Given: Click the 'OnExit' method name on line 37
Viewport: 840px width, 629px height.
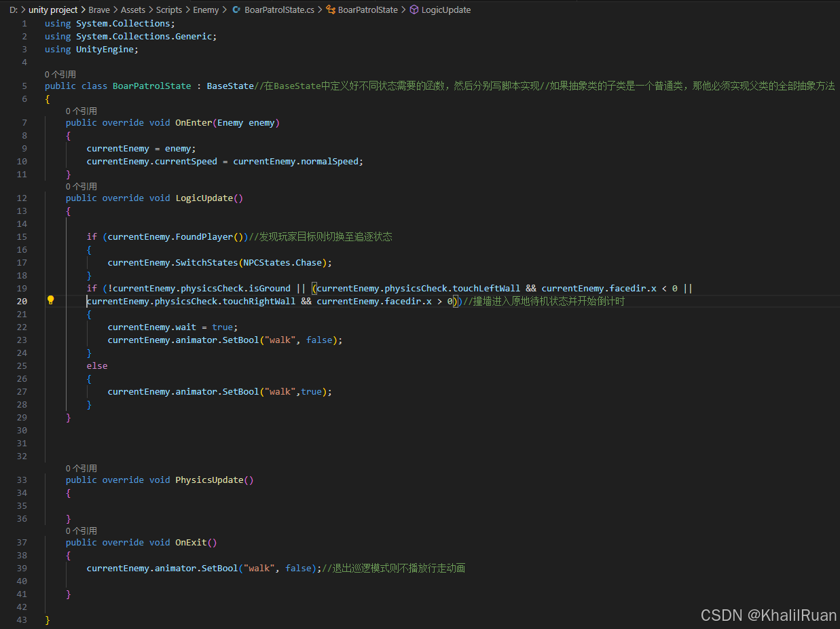Looking at the screenshot, I should 191,542.
